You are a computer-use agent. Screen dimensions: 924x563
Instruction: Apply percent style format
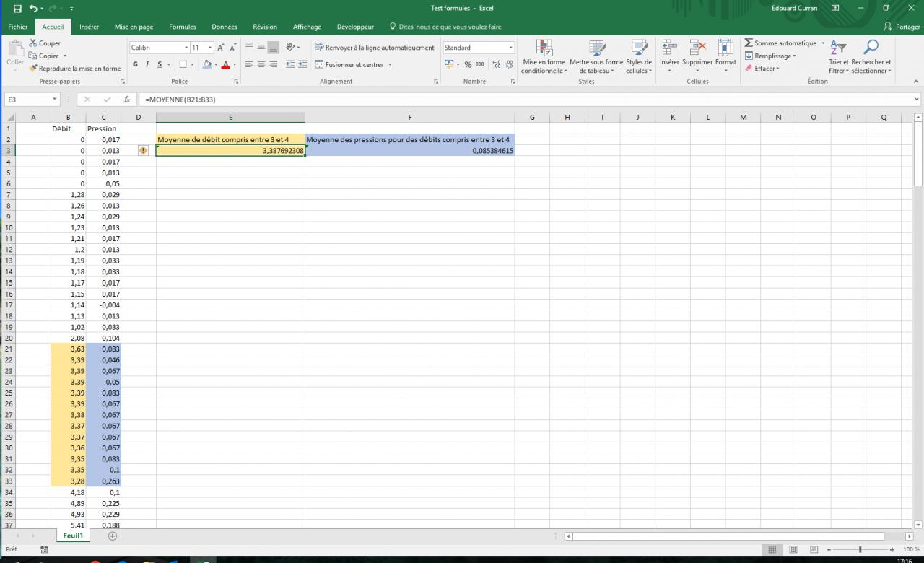[468, 64]
